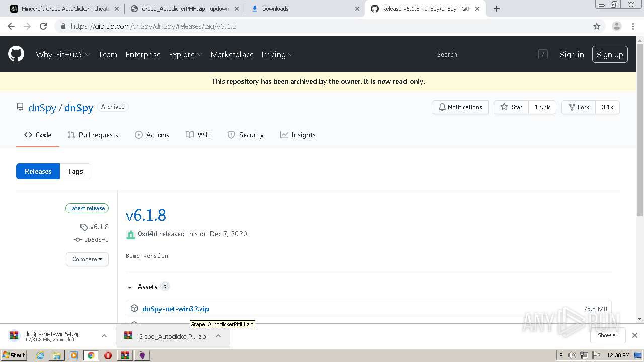Open the Grape_AutoclickerP....zip download item
644x362 pixels.
click(166, 336)
